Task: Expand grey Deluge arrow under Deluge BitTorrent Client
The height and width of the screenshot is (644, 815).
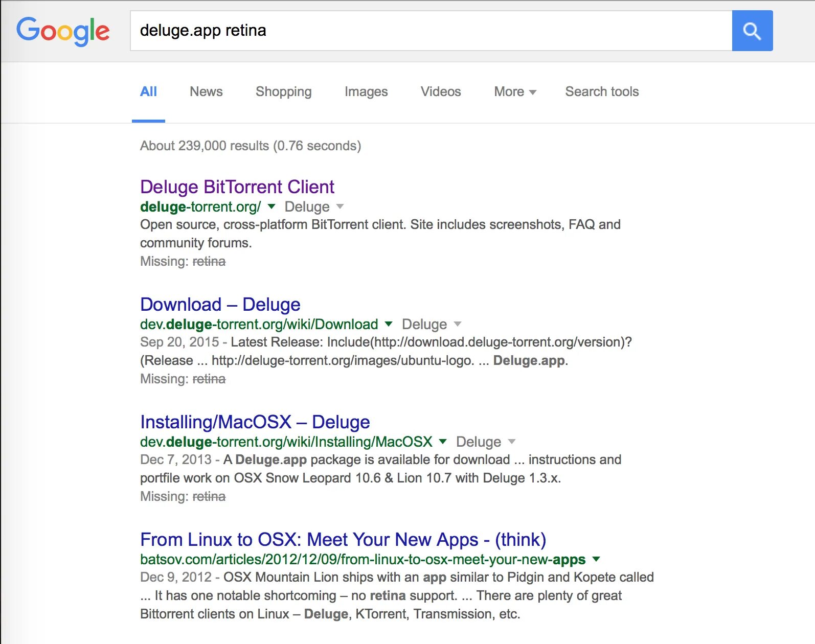Action: tap(340, 206)
